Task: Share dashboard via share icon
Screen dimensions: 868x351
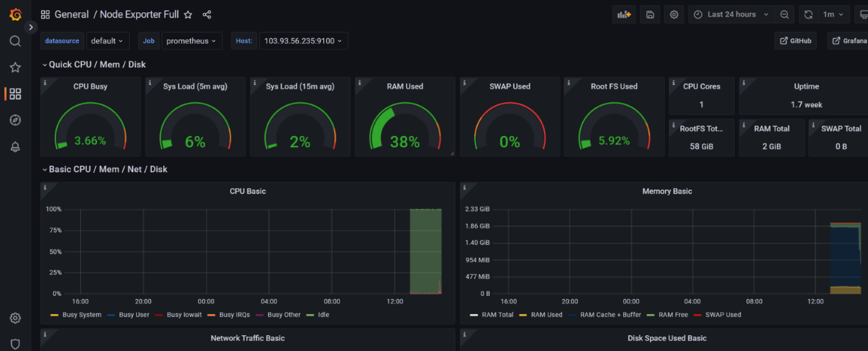Action: click(x=207, y=15)
